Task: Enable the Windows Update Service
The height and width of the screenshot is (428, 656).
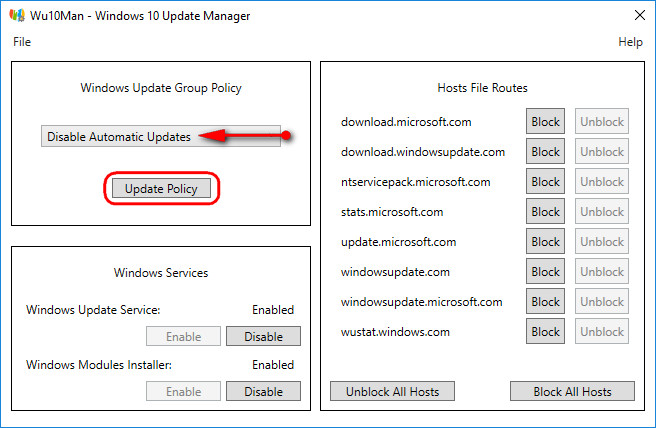Action: click(183, 336)
